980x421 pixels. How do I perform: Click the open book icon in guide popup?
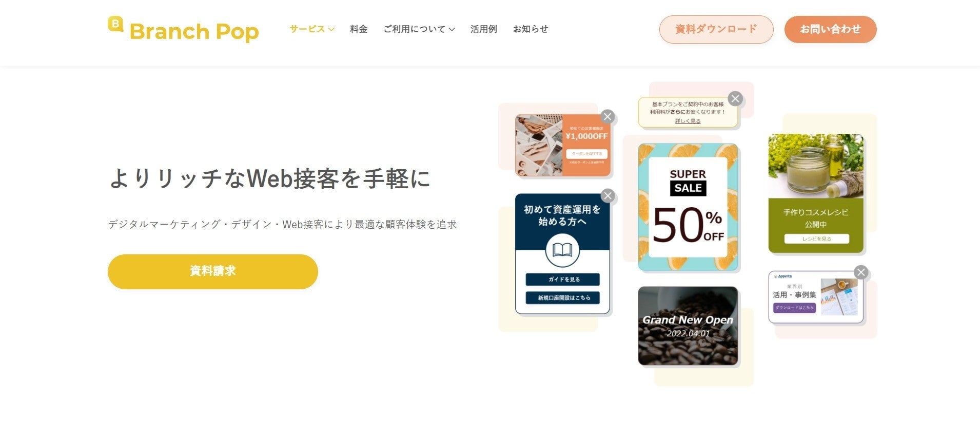(x=562, y=250)
